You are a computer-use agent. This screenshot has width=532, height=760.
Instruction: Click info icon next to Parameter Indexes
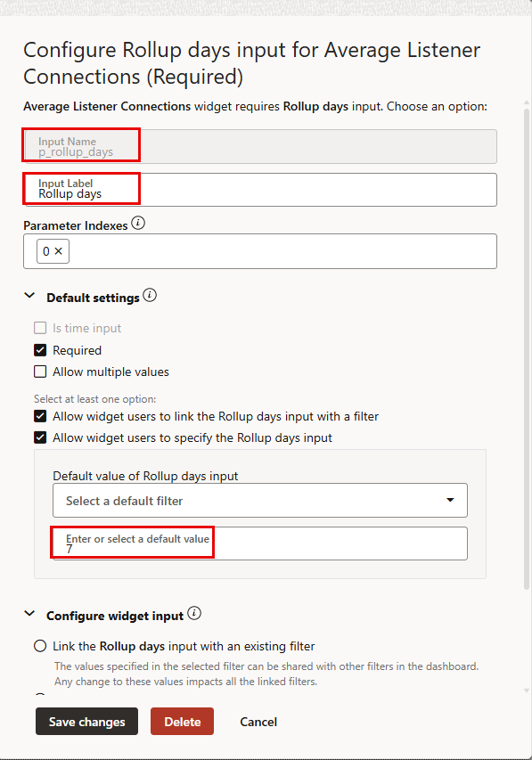[x=138, y=223]
